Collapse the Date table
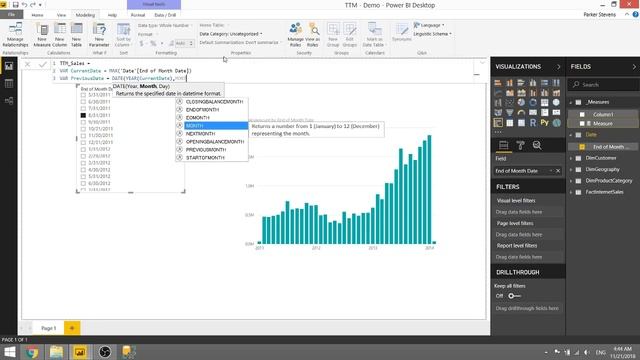Screen dimensions: 640x360 [x=571, y=135]
